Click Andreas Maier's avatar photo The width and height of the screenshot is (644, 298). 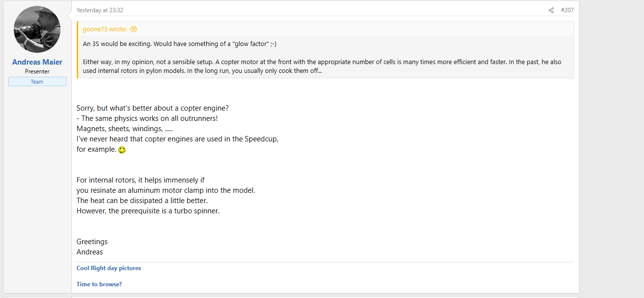point(37,29)
